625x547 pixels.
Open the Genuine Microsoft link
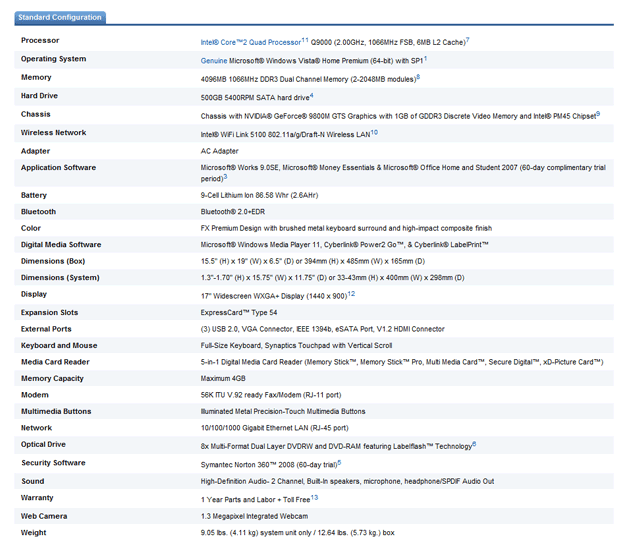pos(214,61)
